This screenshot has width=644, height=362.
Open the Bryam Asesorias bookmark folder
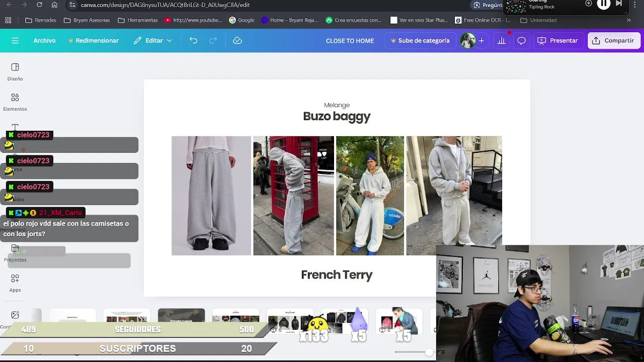[x=87, y=20]
